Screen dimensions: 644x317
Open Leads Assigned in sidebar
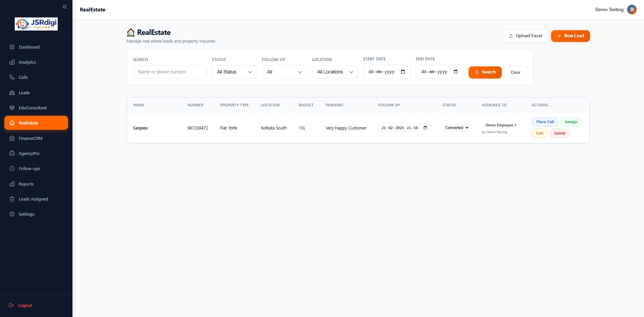(x=33, y=199)
